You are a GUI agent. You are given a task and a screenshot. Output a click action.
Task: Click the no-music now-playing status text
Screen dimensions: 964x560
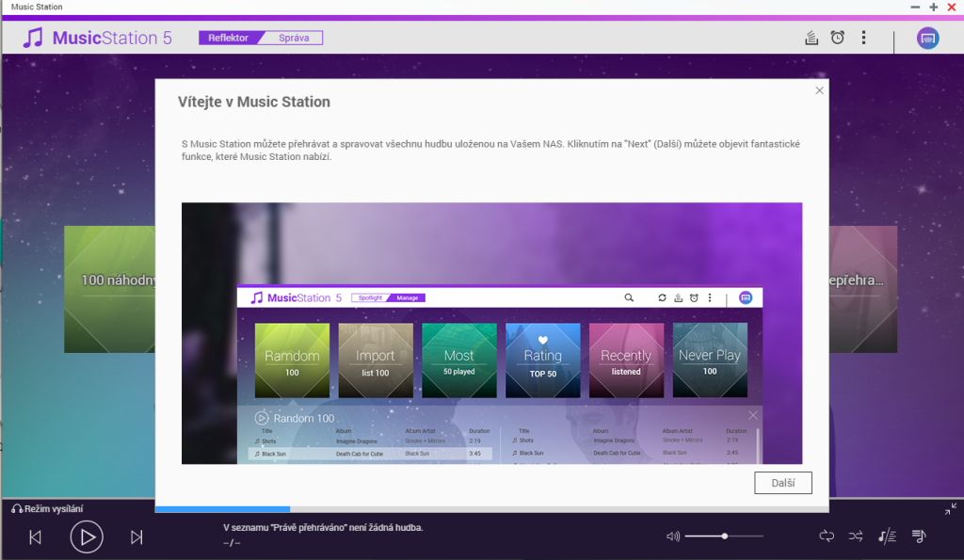point(323,527)
